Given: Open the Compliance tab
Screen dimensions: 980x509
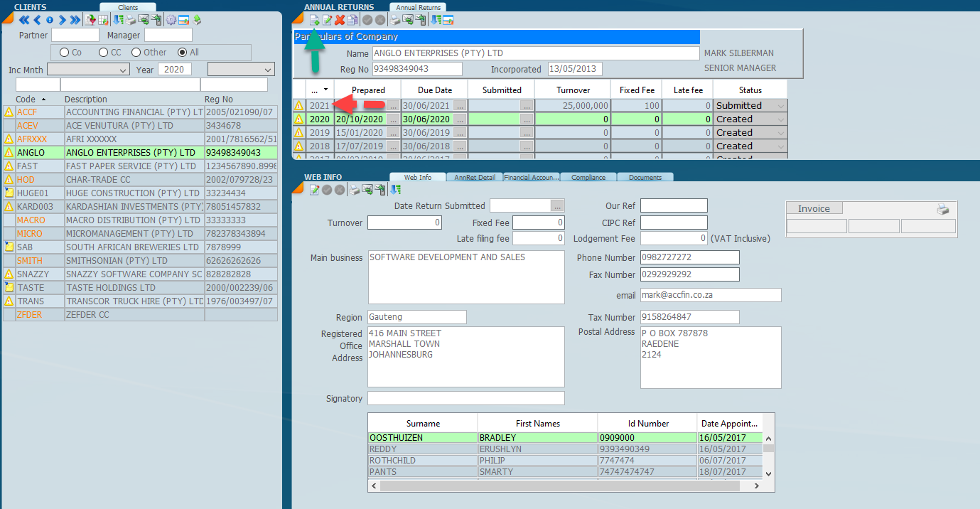Looking at the screenshot, I should point(588,178).
